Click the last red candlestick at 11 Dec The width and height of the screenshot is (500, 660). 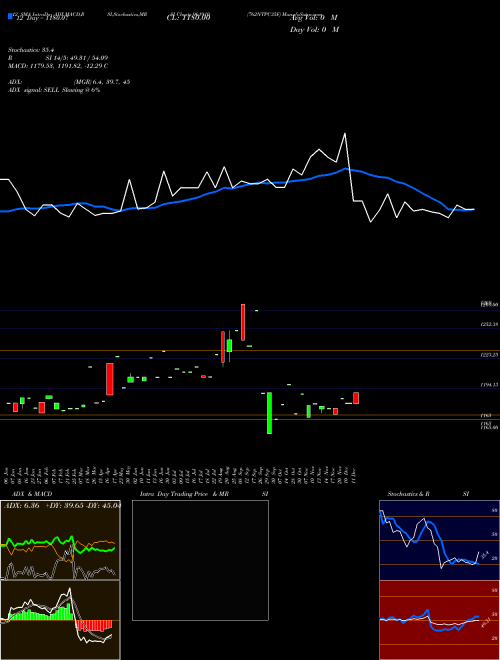[x=356, y=398]
